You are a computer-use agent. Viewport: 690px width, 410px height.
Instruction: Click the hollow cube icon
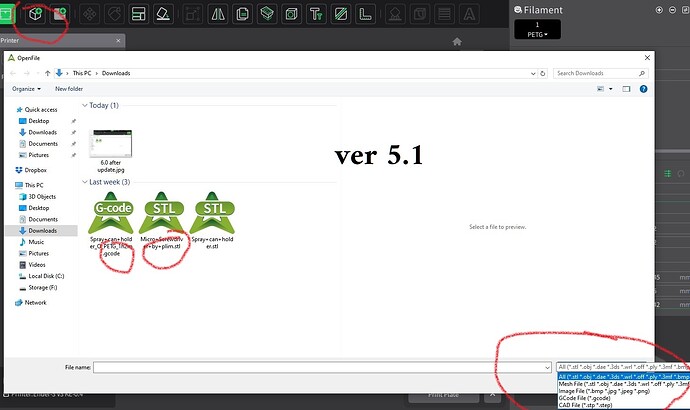click(291, 14)
